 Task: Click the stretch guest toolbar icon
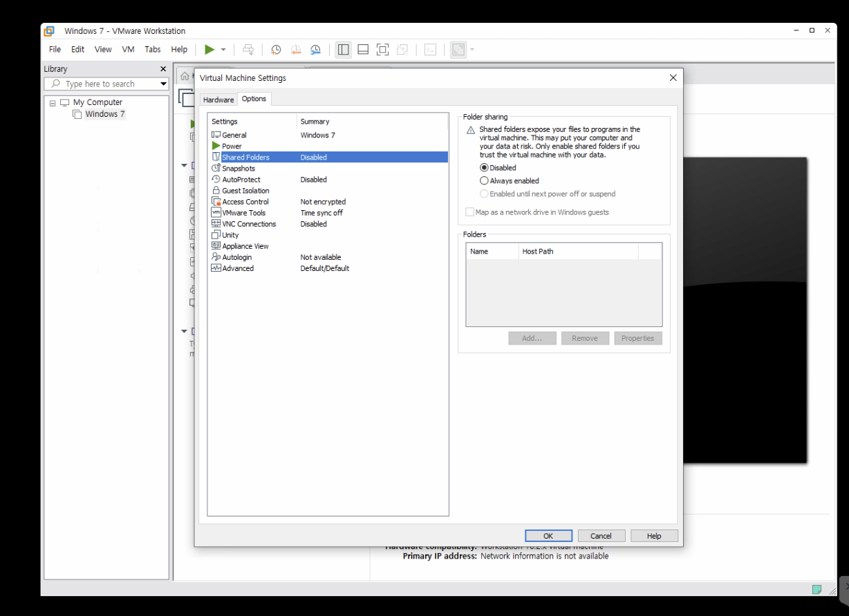click(458, 50)
